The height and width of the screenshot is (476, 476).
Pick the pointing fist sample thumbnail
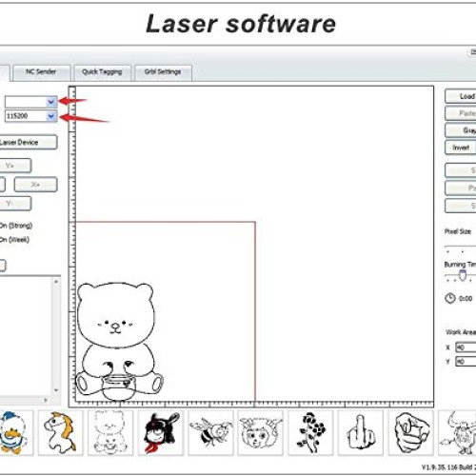click(x=410, y=432)
